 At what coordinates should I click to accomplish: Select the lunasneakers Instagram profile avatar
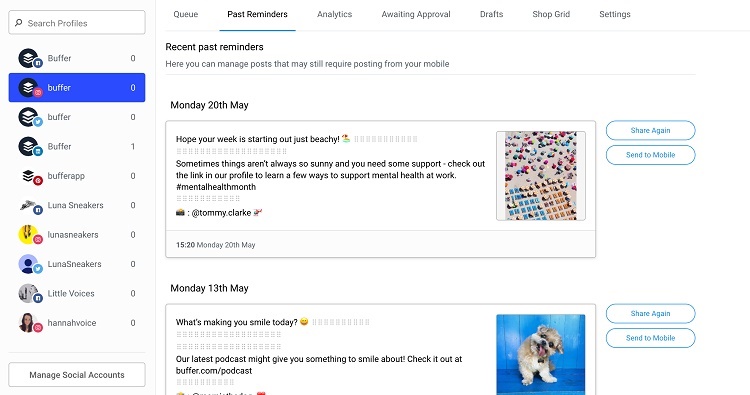click(30, 235)
